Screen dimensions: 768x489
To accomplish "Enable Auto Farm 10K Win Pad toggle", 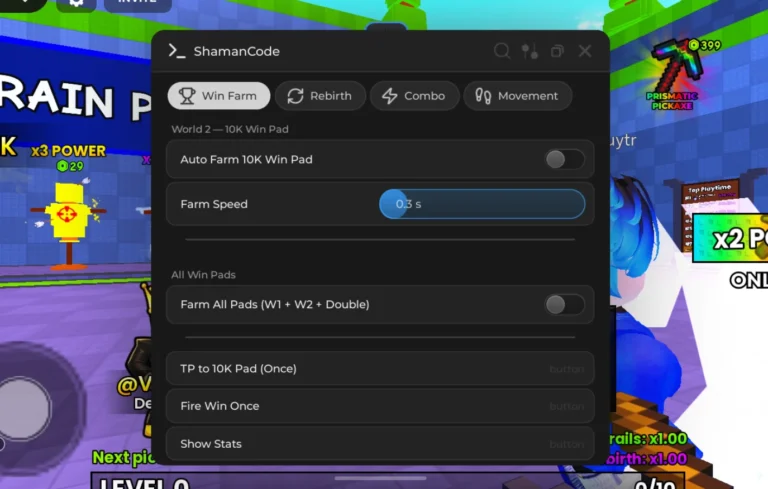I will [x=564, y=159].
